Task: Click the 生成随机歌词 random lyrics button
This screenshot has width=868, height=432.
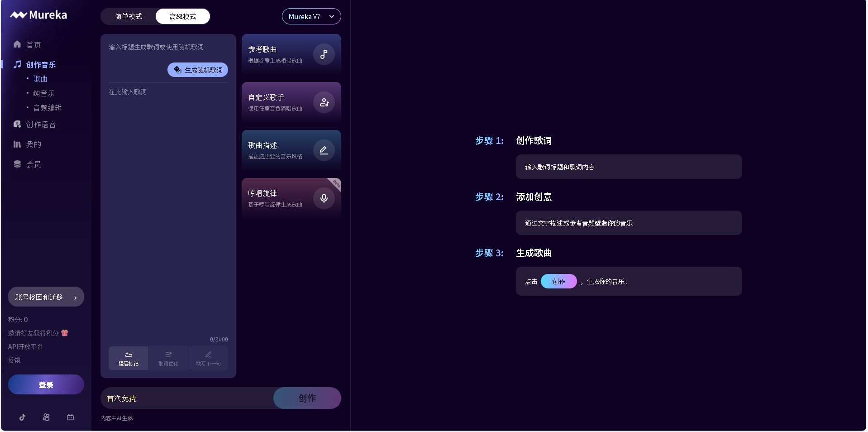Action: 197,70
